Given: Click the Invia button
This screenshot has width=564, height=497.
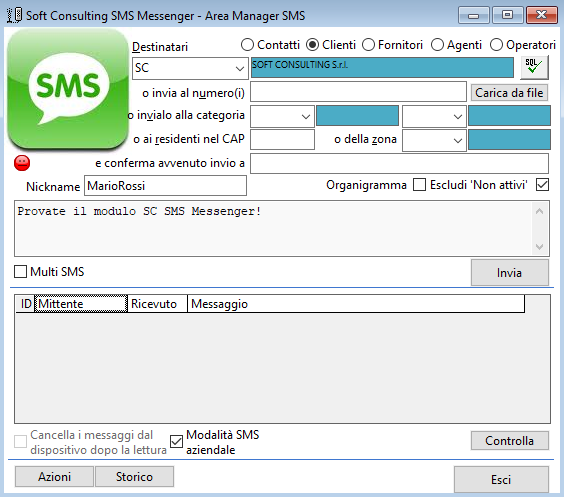Looking at the screenshot, I should [510, 273].
